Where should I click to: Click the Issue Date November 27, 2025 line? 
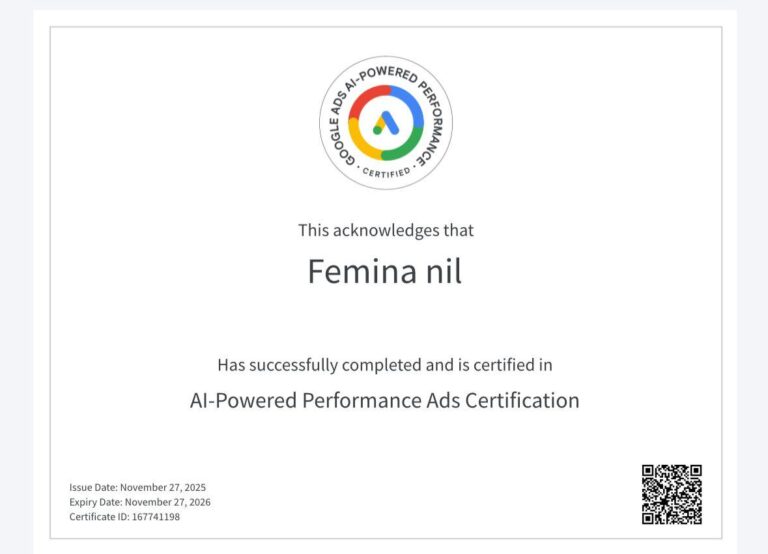click(x=137, y=487)
